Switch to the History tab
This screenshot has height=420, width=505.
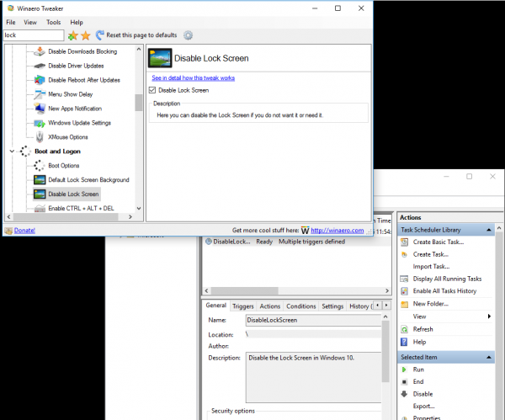360,306
